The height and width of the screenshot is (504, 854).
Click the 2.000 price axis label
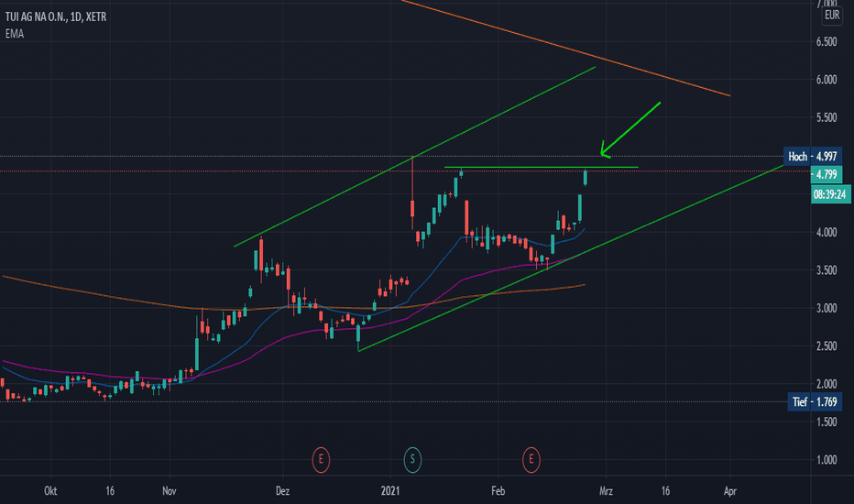click(827, 384)
